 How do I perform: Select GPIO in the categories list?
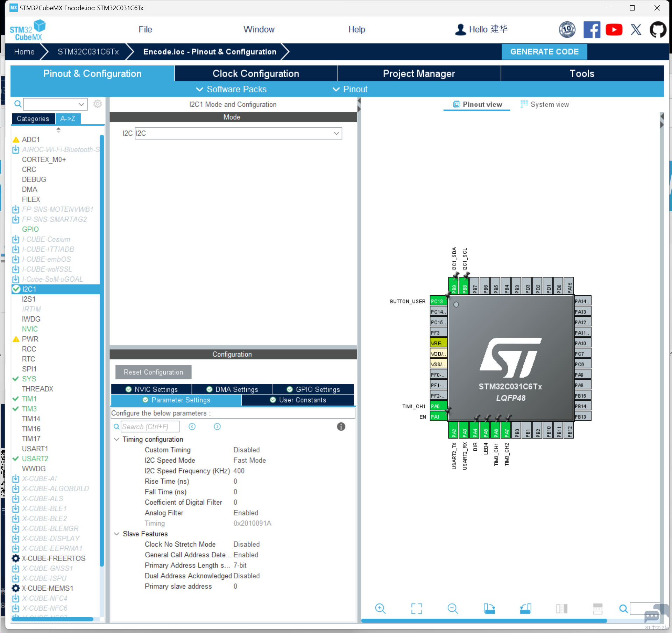click(30, 229)
